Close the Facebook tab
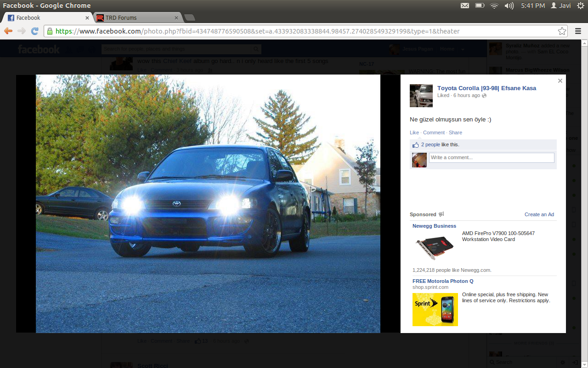The image size is (588, 368). tap(87, 18)
